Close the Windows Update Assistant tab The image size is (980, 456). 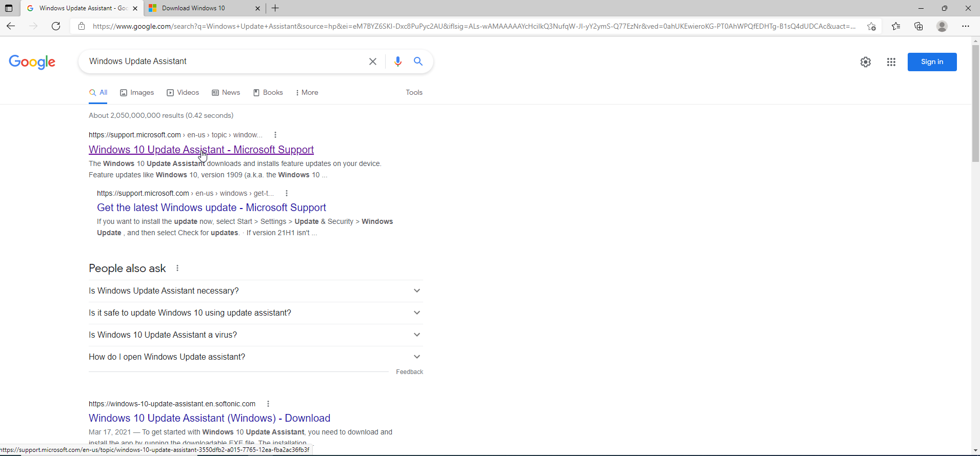pos(135,8)
